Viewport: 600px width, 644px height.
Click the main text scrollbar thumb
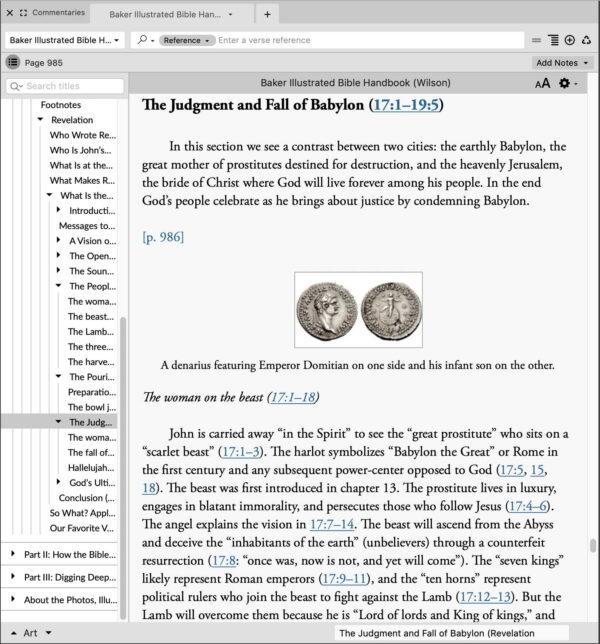pos(593,546)
